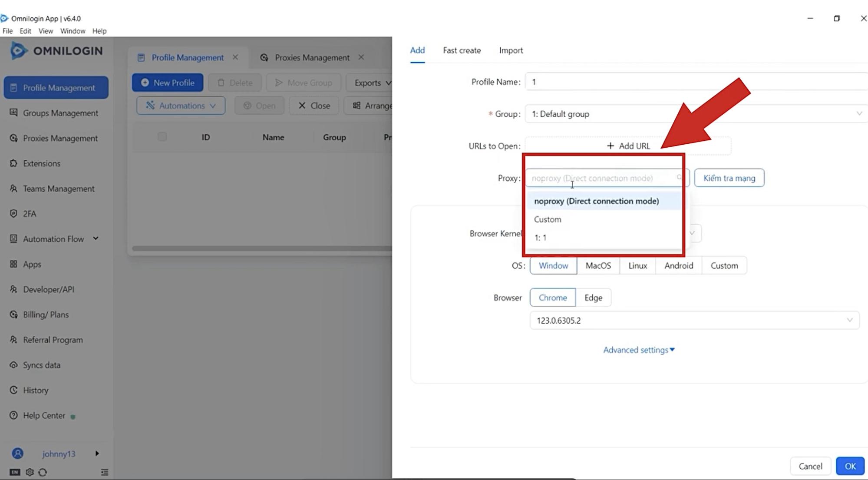Open the Help menu

point(99,31)
